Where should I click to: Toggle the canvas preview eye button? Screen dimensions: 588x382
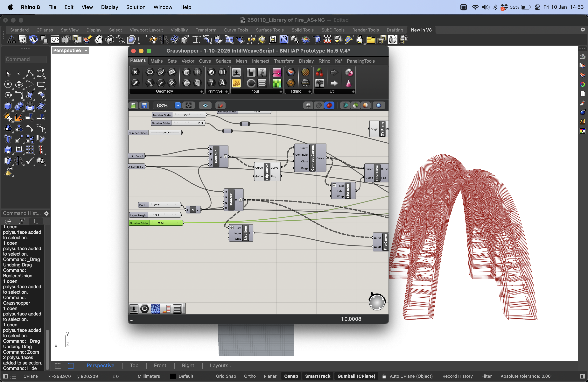pos(205,105)
